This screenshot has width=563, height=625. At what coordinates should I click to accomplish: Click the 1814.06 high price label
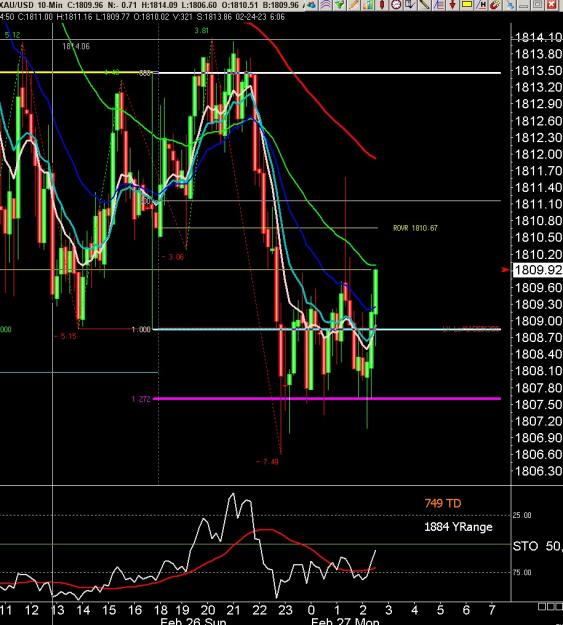coord(76,47)
